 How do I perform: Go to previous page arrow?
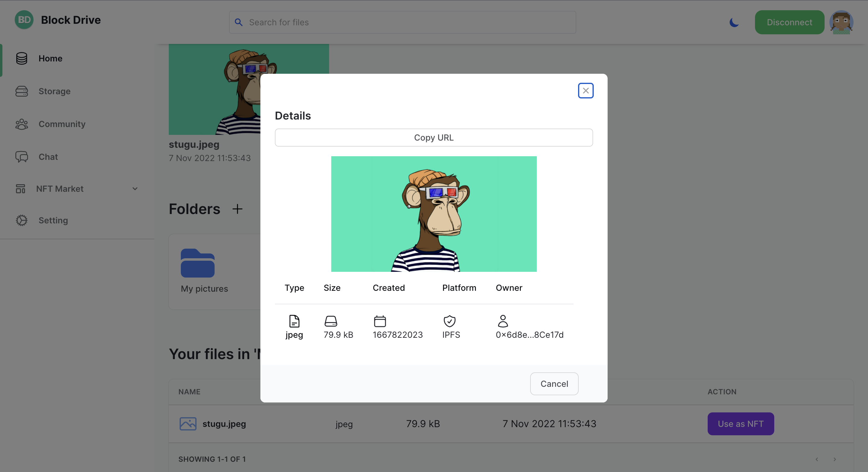(817, 459)
